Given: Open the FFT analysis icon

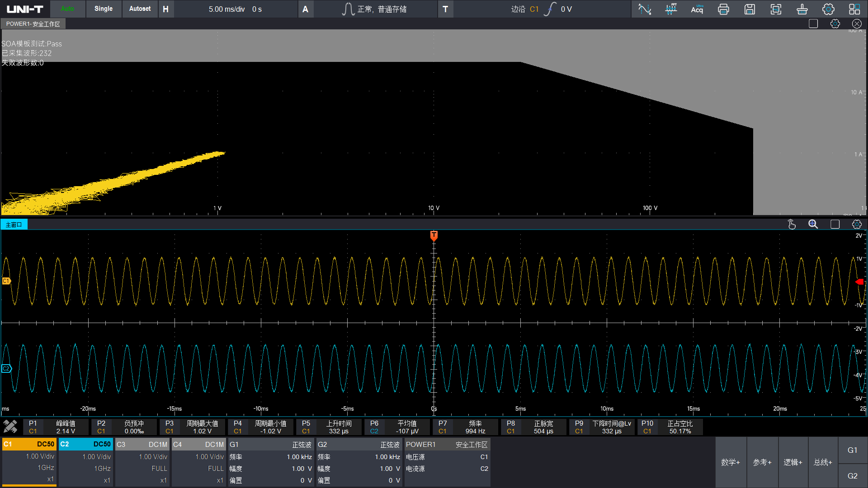Looking at the screenshot, I should pyautogui.click(x=671, y=9).
